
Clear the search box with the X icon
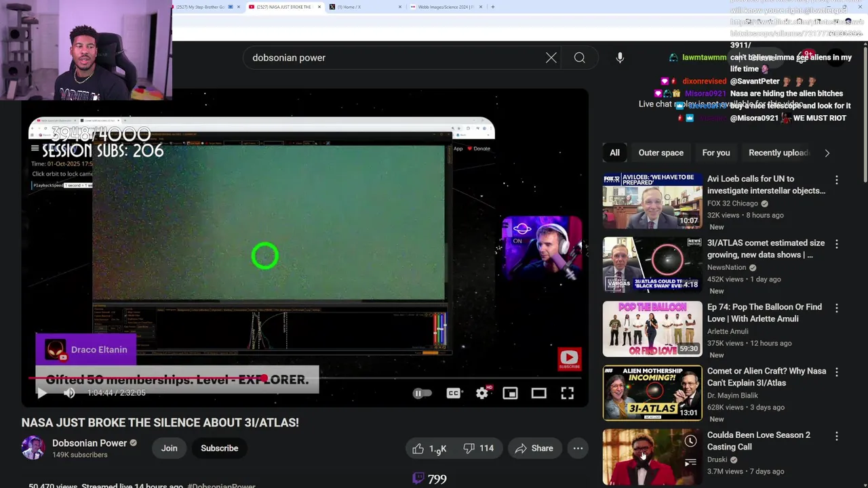[551, 58]
